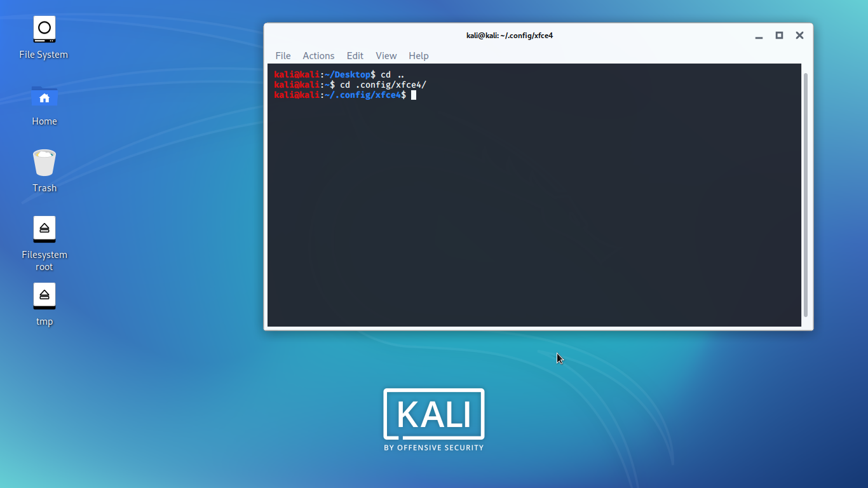868x488 pixels.
Task: Click the KALI logo on the wallpaper
Action: click(x=433, y=413)
